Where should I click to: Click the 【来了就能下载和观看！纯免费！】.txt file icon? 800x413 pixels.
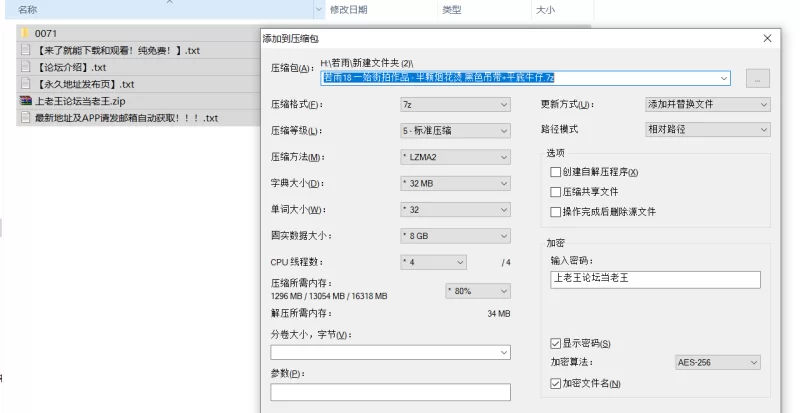tap(26, 50)
